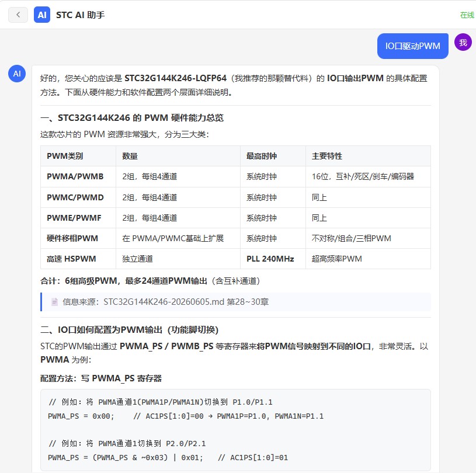Click the 在线 status indicator
The width and height of the screenshot is (476, 473).
[467, 15]
